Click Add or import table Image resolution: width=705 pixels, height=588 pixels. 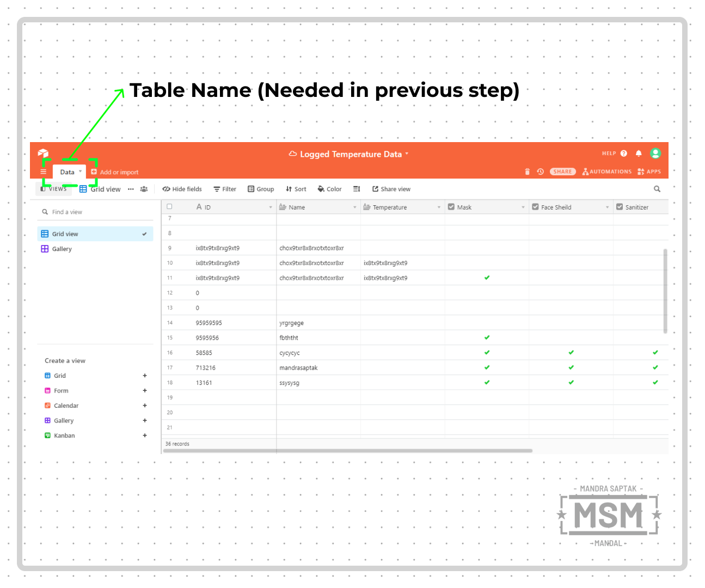pos(114,172)
